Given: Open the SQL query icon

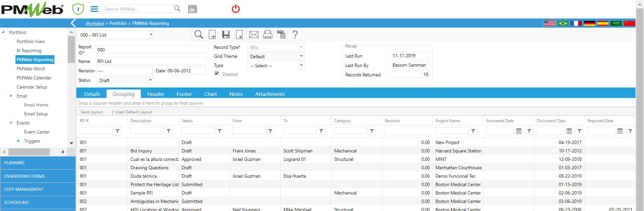Looking at the screenshot, I should click(281, 34).
